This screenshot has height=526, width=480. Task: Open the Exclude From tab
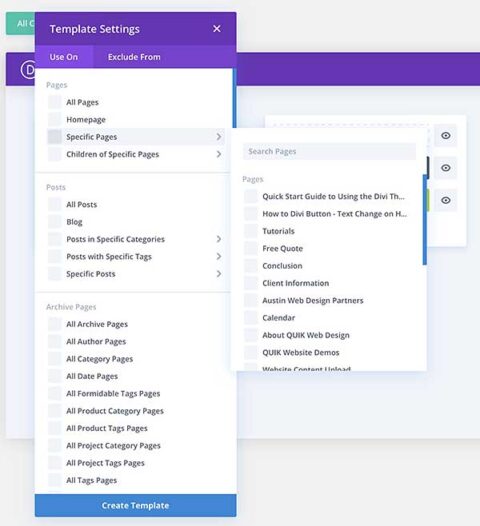point(134,57)
